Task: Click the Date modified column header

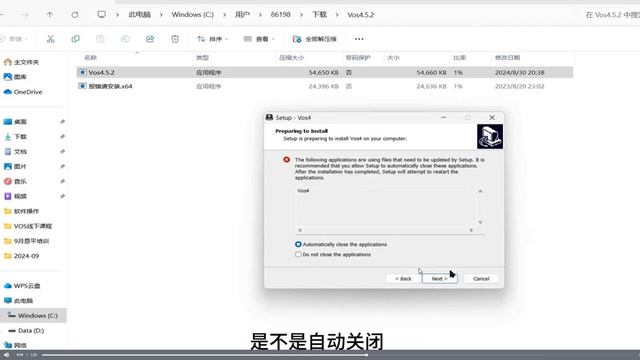Action: [x=507, y=58]
